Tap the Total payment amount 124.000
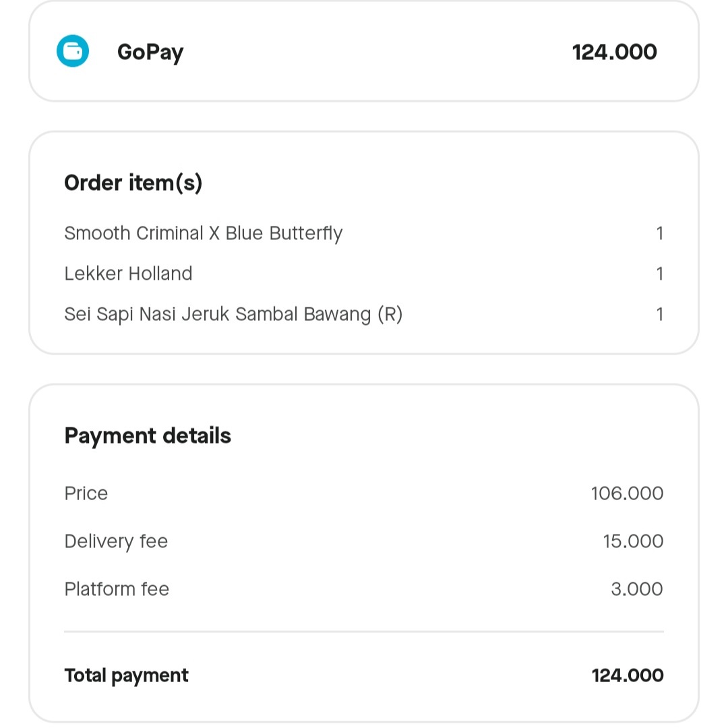 (628, 675)
